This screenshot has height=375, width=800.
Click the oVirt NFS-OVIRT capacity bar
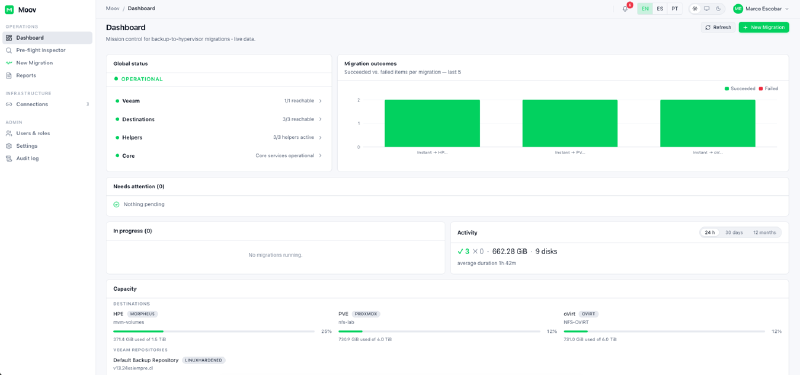[x=664, y=332]
